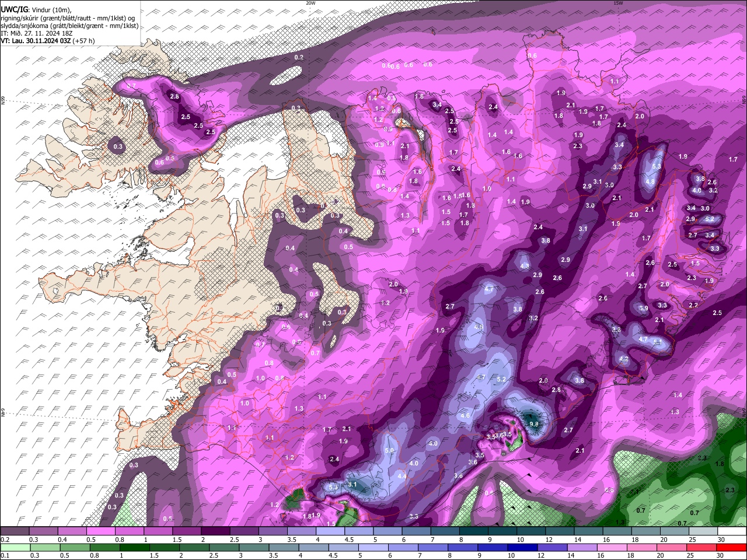Select the pale green 0.1–0.3 swatch in lower legend
Image resolution: width=747 pixels, height=560 pixels.
click(15, 547)
